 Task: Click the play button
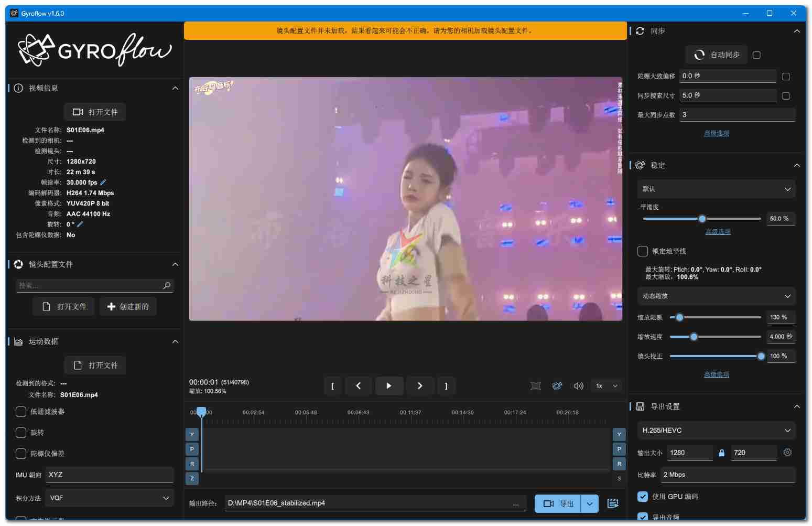[388, 386]
